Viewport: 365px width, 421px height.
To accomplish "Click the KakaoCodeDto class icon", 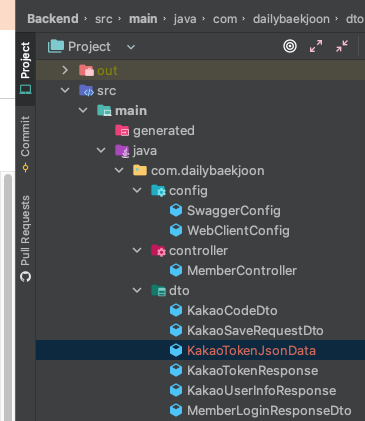I will (176, 310).
